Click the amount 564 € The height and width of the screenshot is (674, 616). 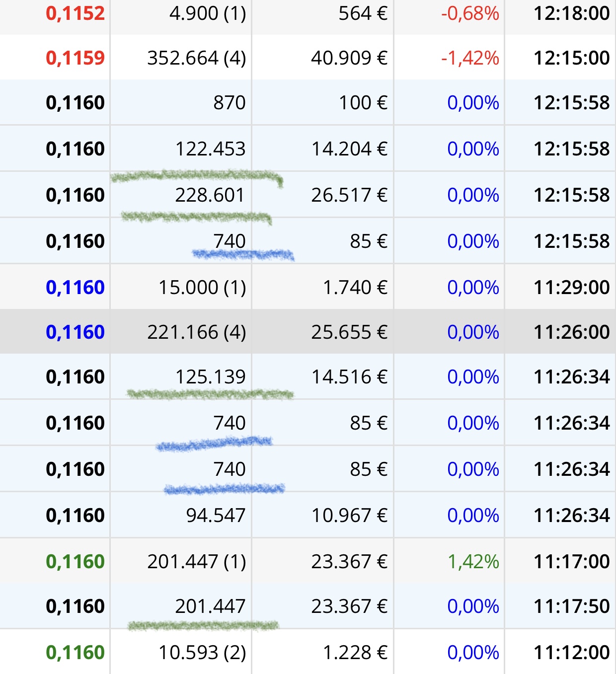coord(363,13)
